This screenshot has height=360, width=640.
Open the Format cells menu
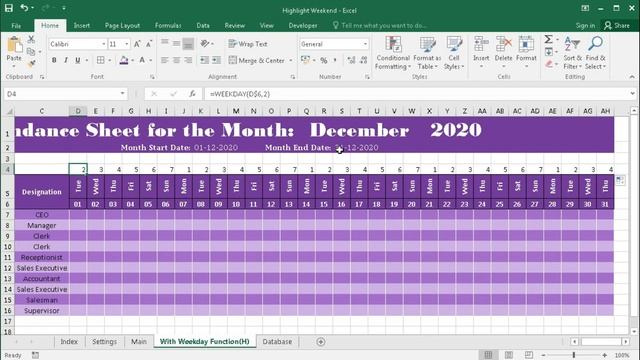tap(526, 52)
